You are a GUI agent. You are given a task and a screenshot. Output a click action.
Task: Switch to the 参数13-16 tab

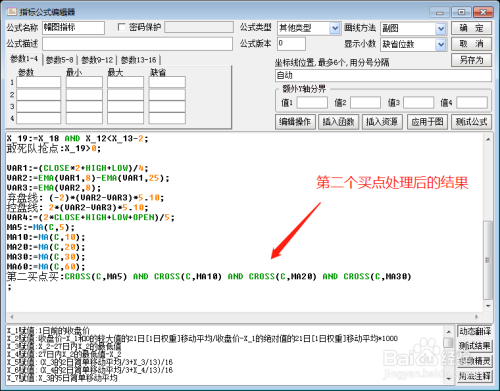(138, 60)
